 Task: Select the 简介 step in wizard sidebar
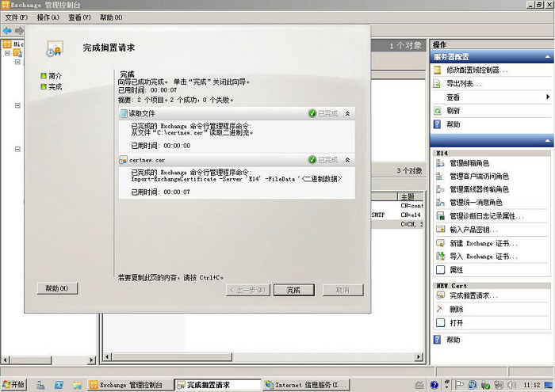pyautogui.click(x=55, y=76)
